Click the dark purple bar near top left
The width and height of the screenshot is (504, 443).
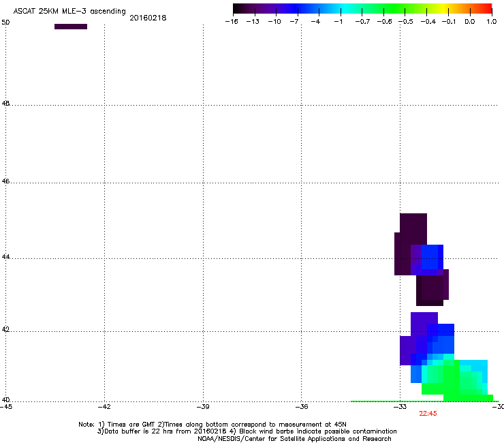71,27
